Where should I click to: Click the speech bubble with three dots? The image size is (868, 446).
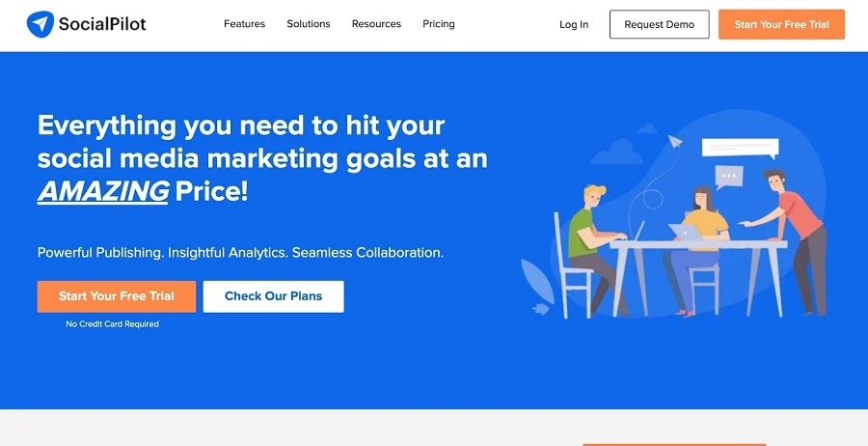click(729, 178)
